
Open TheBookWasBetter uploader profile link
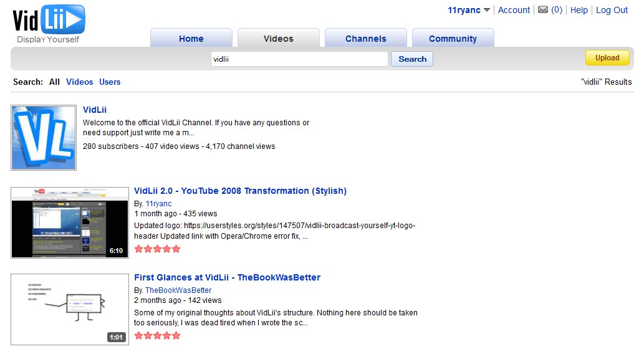(x=178, y=290)
